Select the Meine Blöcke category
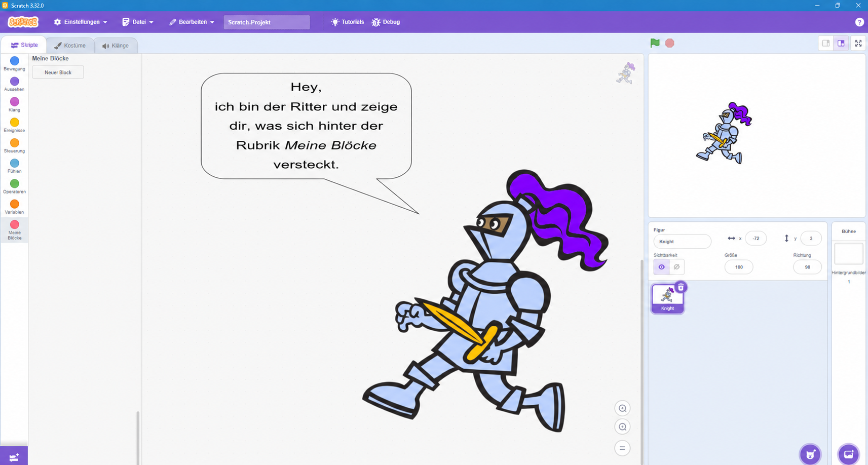 click(x=14, y=230)
